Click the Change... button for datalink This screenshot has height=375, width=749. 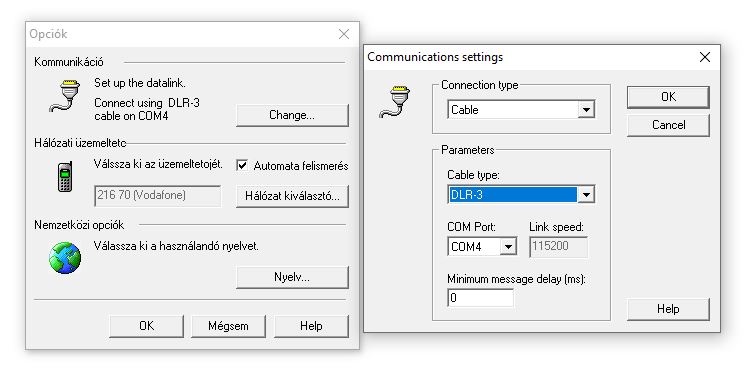coord(292,115)
